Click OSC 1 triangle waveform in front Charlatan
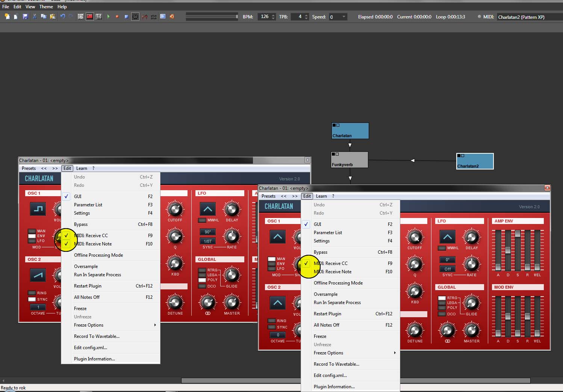This screenshot has height=392, width=563. tap(278, 237)
